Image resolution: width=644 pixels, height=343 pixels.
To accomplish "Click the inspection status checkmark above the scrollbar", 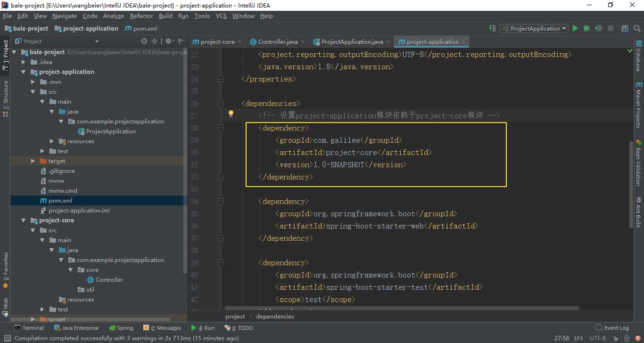I will click(631, 50).
